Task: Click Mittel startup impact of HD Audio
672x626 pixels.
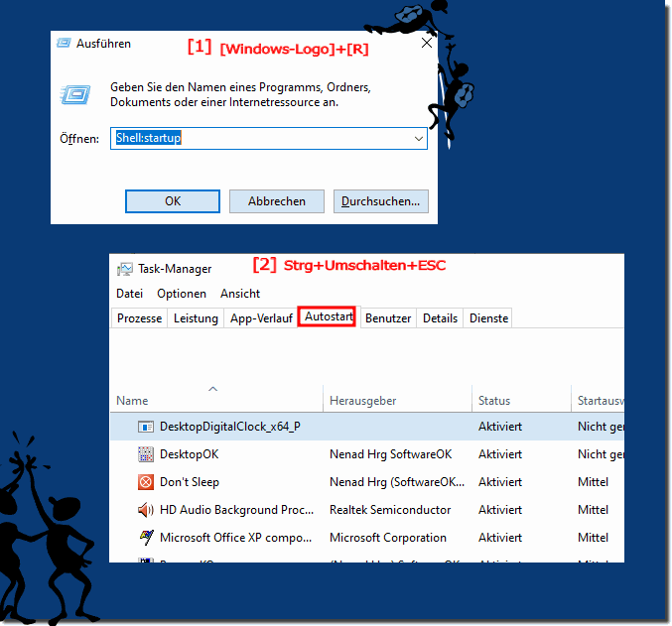Action: tap(594, 510)
